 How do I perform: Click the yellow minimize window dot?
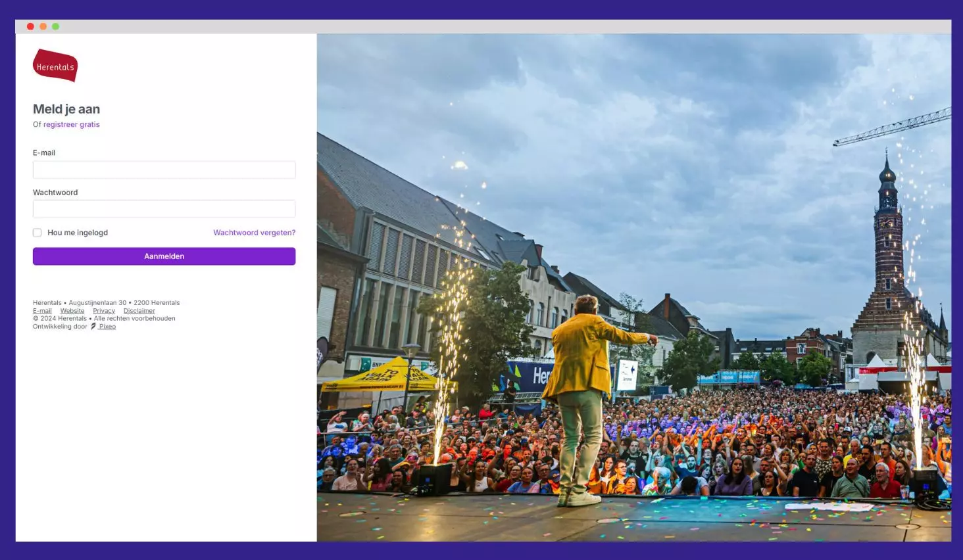pyautogui.click(x=43, y=27)
